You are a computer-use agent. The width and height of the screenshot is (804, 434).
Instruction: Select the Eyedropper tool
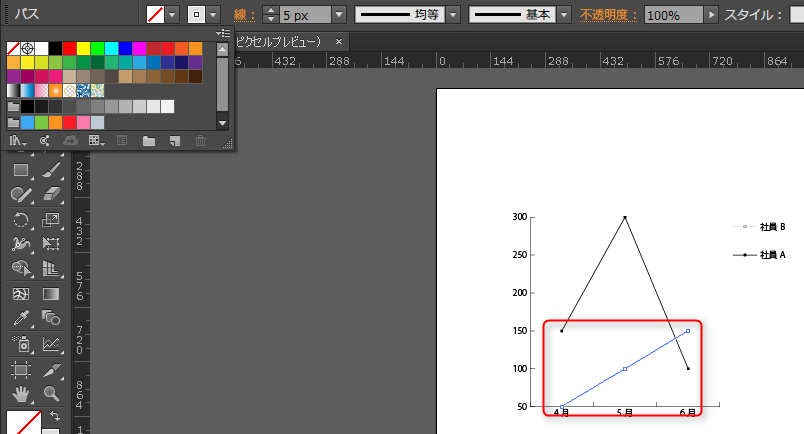(x=20, y=319)
